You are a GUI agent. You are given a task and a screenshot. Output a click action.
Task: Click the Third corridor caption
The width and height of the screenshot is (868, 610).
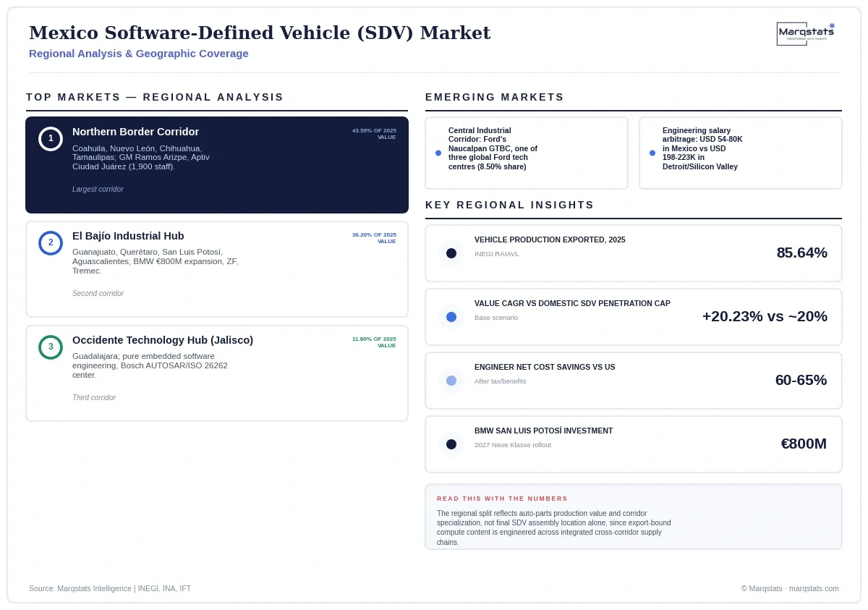(x=94, y=398)
